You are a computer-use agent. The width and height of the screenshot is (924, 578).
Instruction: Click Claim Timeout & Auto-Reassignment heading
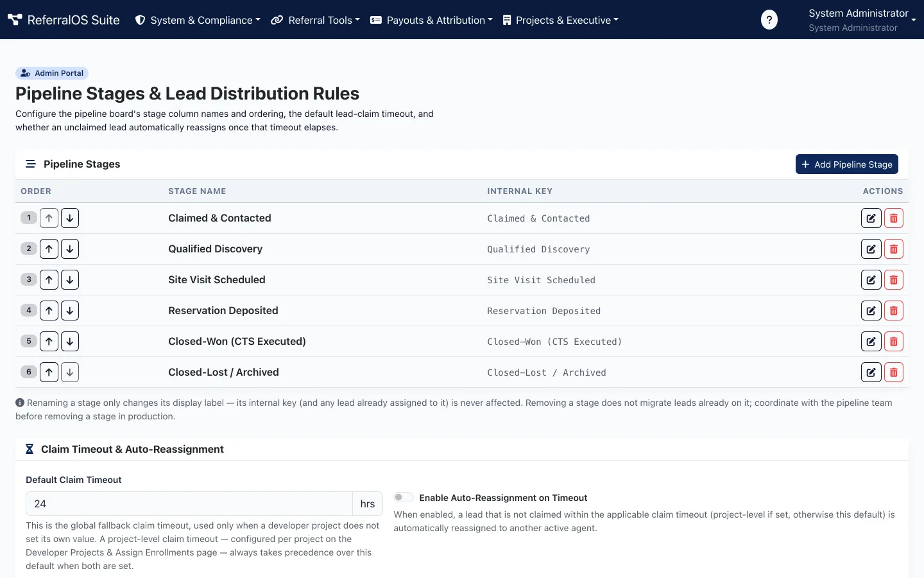point(132,449)
